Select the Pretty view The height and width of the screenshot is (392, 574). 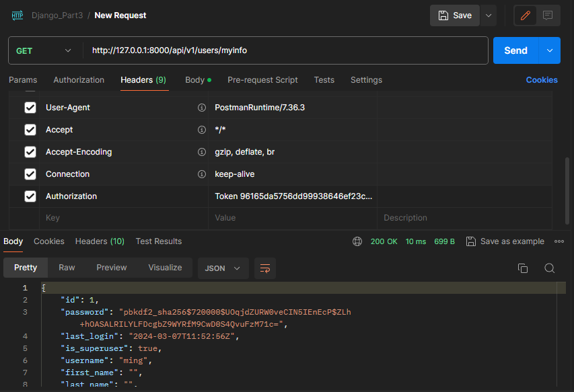click(x=26, y=268)
